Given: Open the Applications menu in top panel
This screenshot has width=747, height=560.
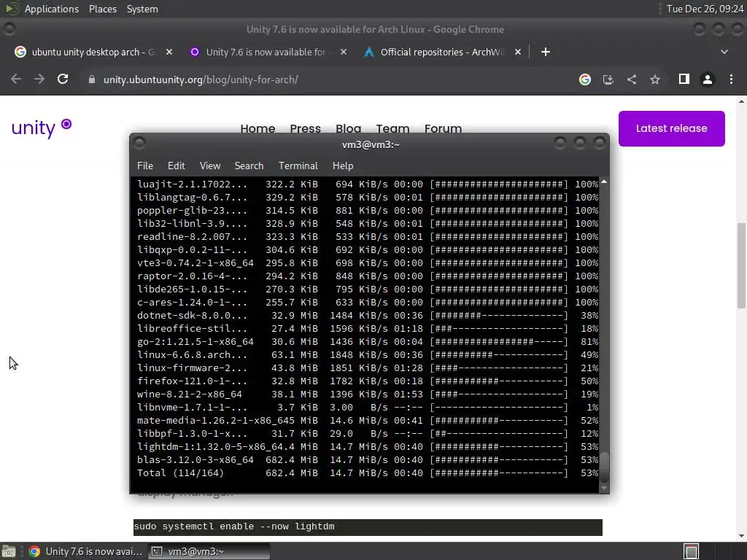Looking at the screenshot, I should [x=52, y=9].
